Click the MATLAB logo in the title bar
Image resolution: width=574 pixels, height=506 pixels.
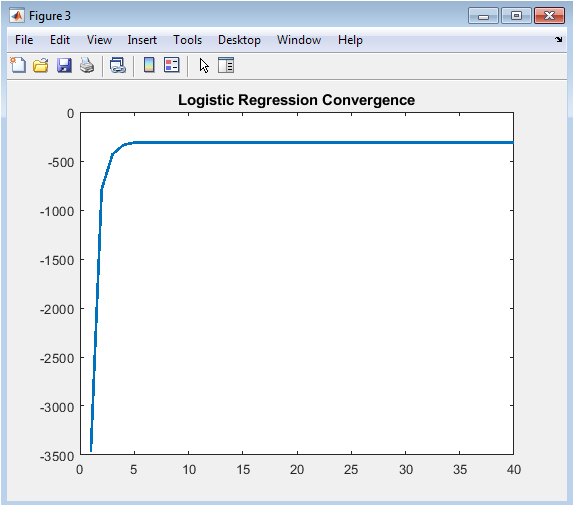(x=17, y=16)
